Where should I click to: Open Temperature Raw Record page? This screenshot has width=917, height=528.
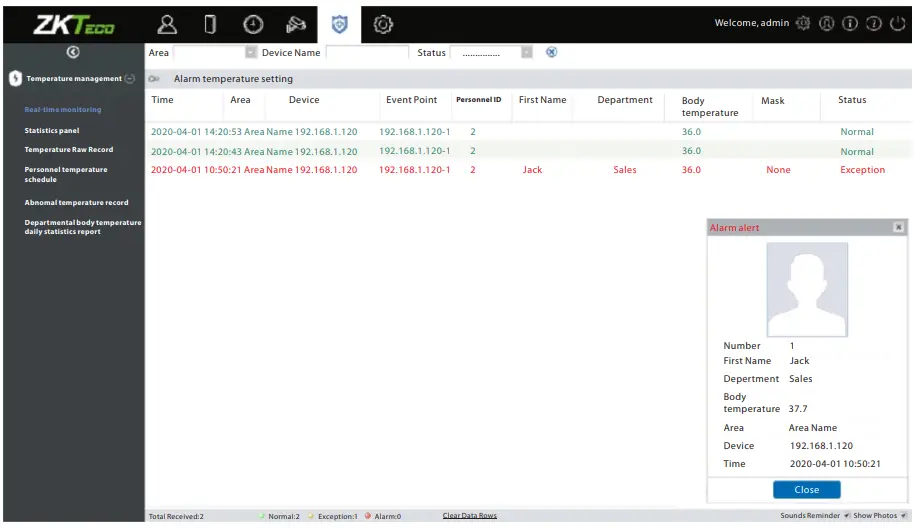[x=69, y=149]
